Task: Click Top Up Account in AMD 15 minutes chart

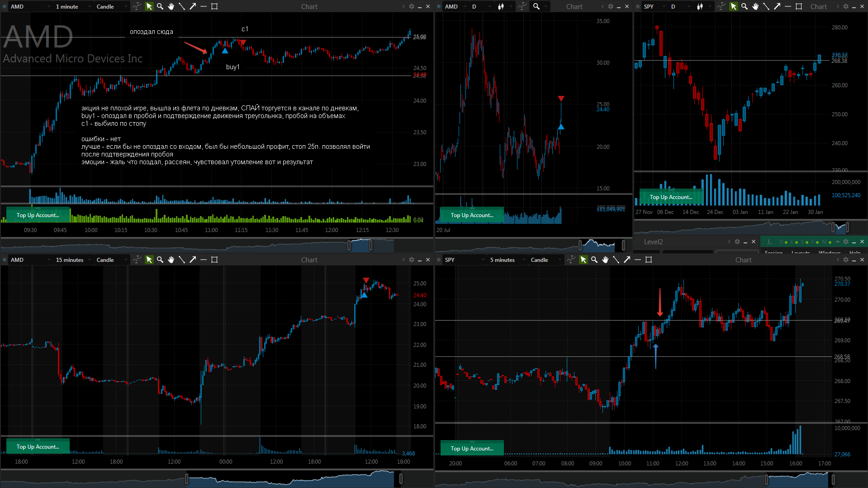Action: click(x=38, y=447)
